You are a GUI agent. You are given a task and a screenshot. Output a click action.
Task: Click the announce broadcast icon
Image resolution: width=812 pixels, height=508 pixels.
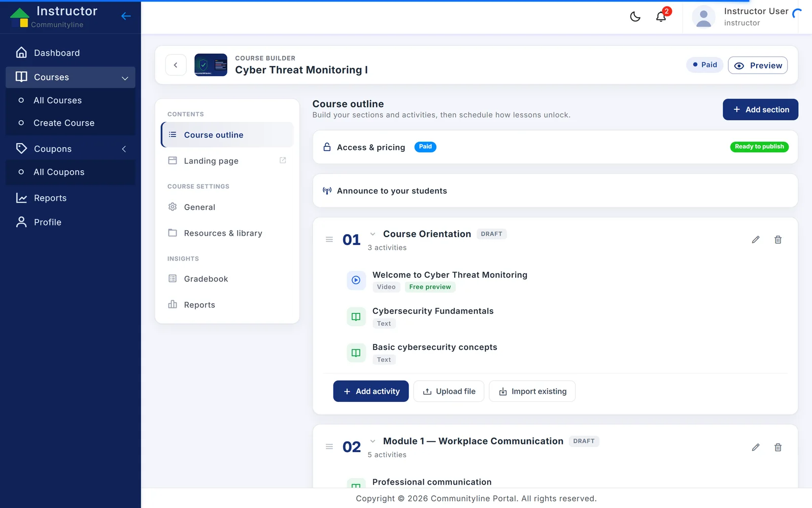[x=327, y=191]
